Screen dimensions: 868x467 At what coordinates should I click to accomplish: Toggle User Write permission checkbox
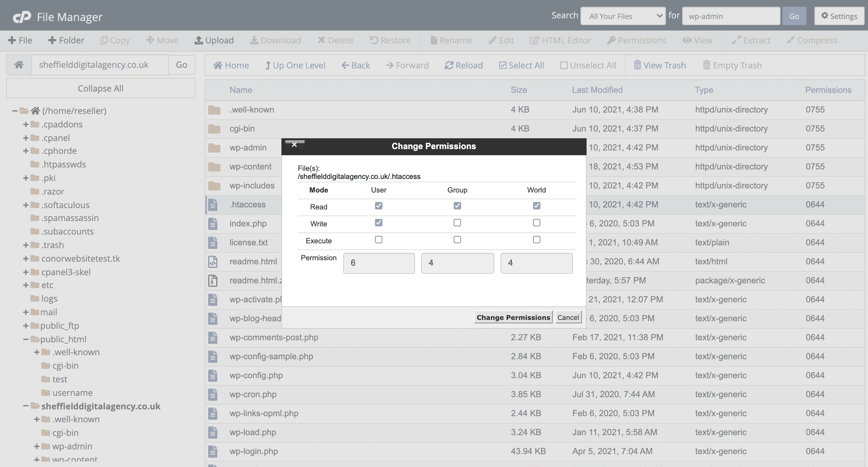379,223
